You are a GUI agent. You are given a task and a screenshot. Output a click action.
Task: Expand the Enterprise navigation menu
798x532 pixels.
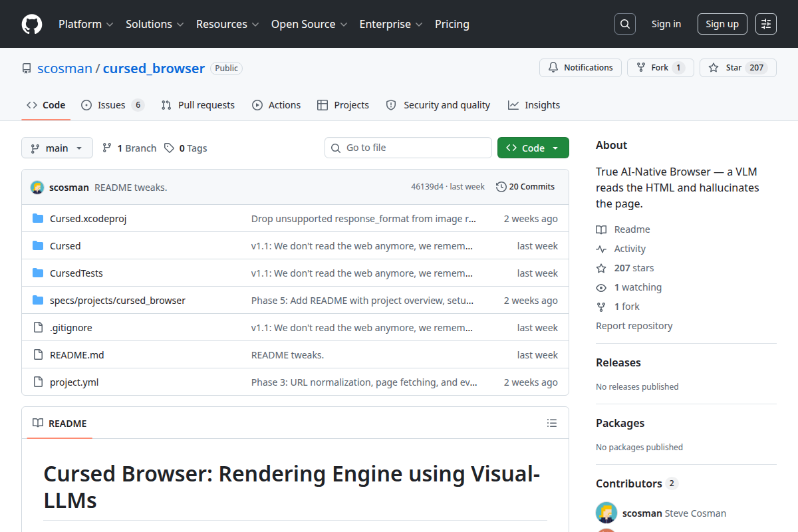[391, 24]
